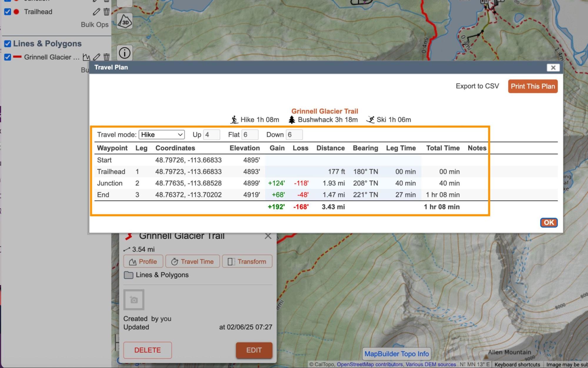Click pencil edit icon for Trailhead marker

(x=96, y=12)
